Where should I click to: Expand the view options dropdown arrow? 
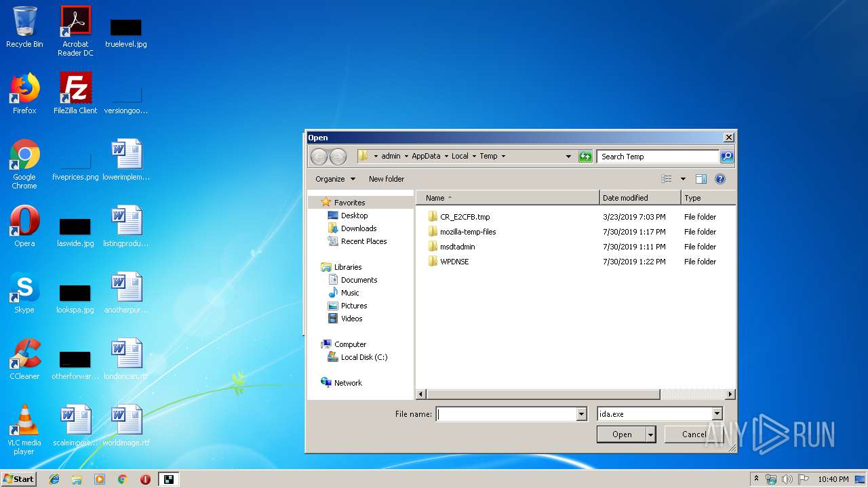tap(683, 179)
